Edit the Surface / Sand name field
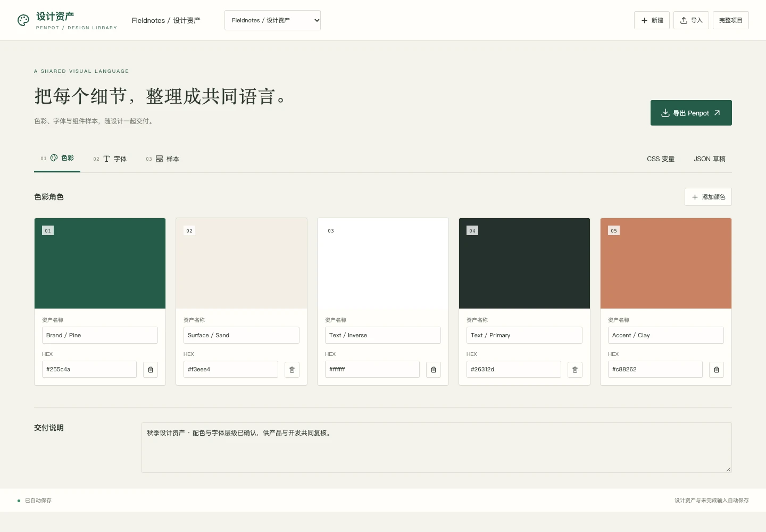 pos(242,335)
